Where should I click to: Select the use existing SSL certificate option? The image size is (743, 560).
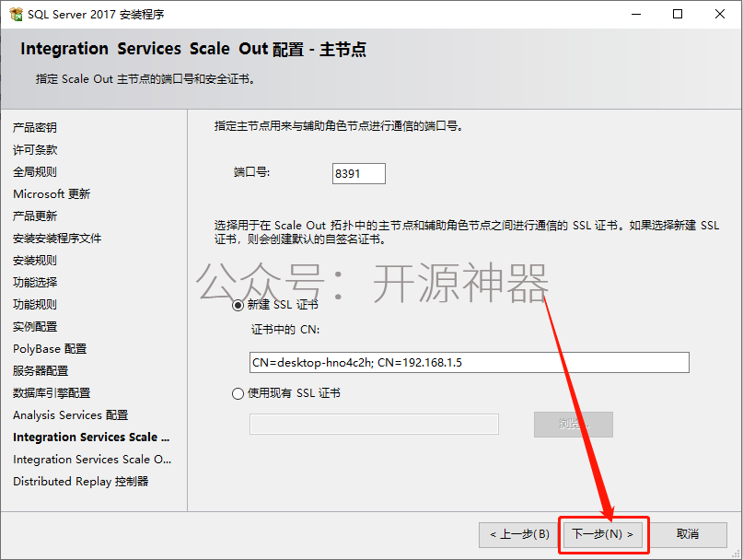point(238,393)
